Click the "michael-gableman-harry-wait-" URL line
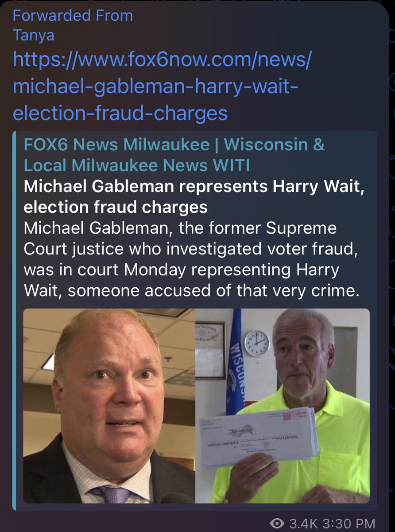Screen dimensions: 395x532 pyautogui.click(x=156, y=86)
